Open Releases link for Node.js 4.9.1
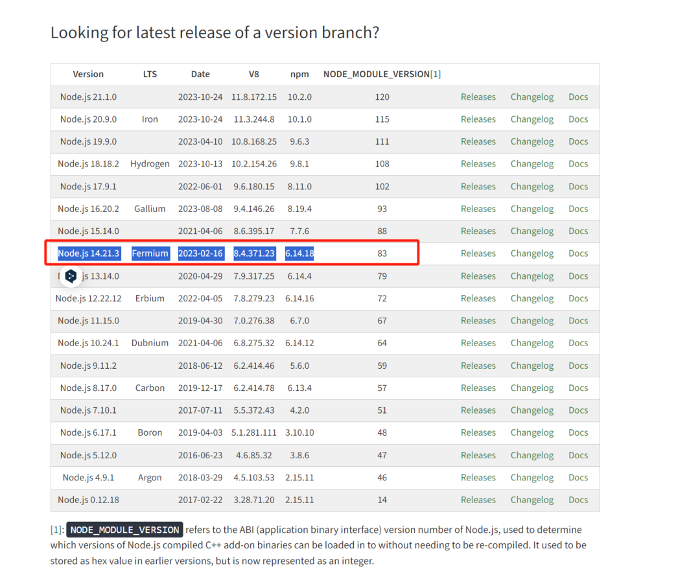The height and width of the screenshot is (588, 700). (x=478, y=478)
